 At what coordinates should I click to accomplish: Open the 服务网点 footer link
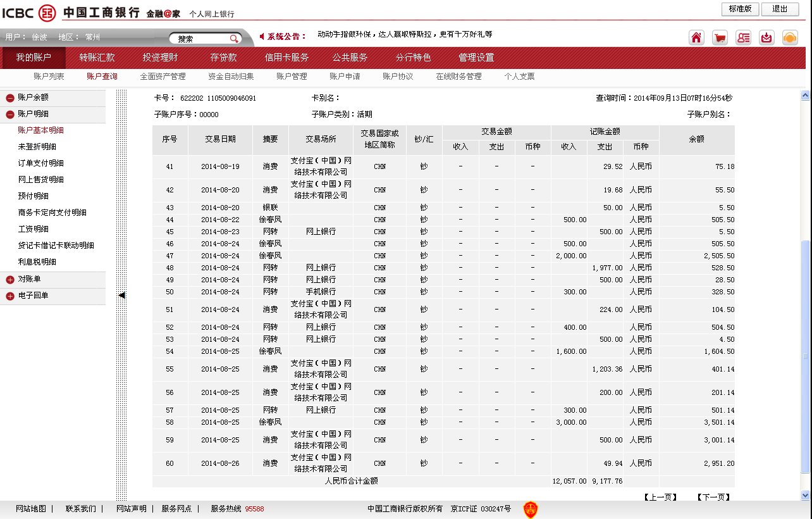point(176,509)
